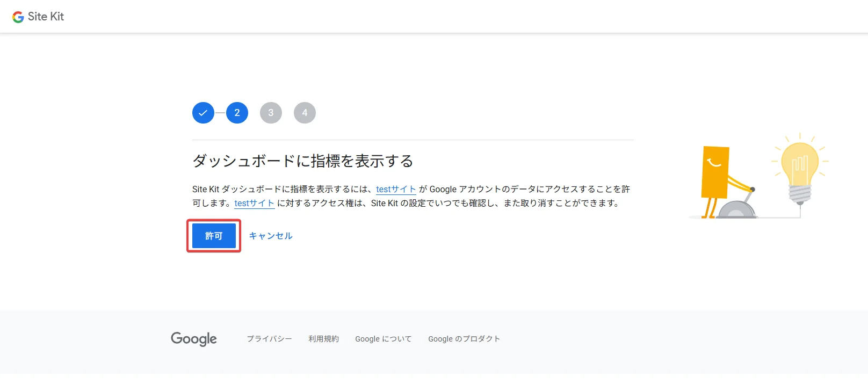The height and width of the screenshot is (384, 868).
Task: Click the completed step checkmark circle
Action: pos(203,113)
